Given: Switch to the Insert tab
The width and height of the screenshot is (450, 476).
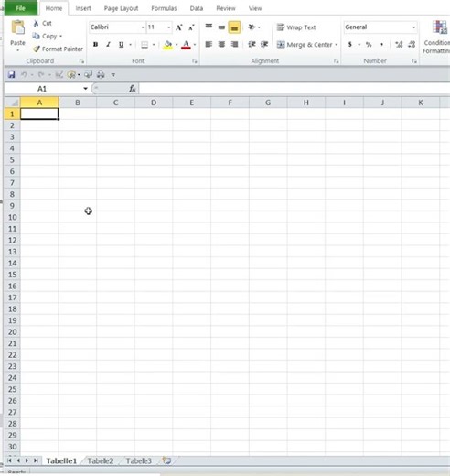Looking at the screenshot, I should point(83,8).
